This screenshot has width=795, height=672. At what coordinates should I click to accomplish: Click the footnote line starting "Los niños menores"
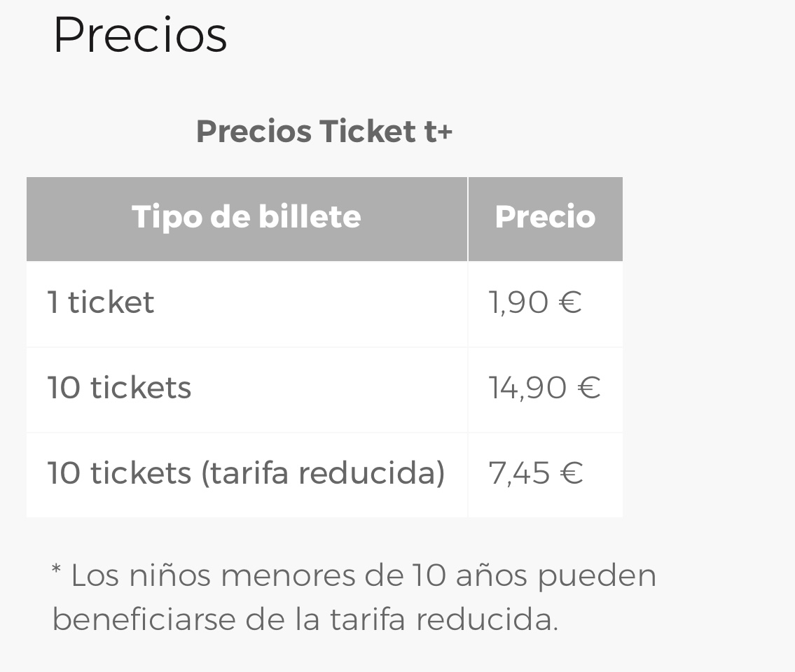point(354,575)
